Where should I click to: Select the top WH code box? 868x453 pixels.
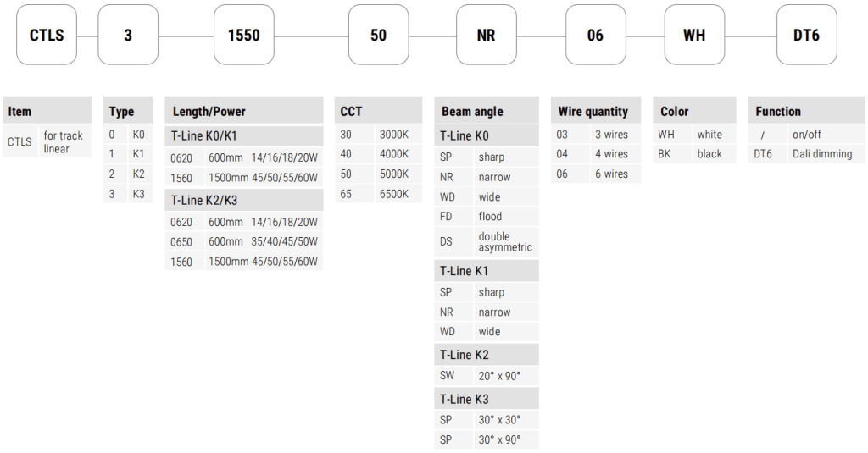tap(694, 36)
